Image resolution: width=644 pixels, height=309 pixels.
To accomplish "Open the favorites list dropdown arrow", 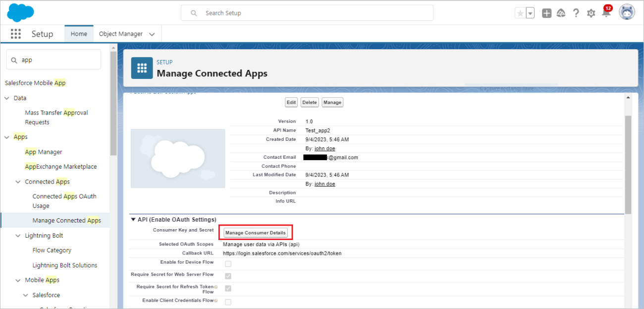I will (x=530, y=13).
